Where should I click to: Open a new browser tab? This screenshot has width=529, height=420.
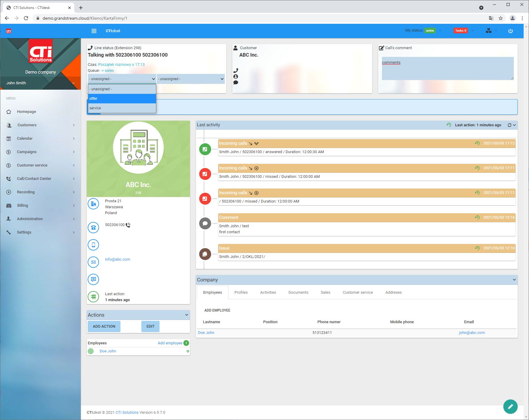[81, 8]
